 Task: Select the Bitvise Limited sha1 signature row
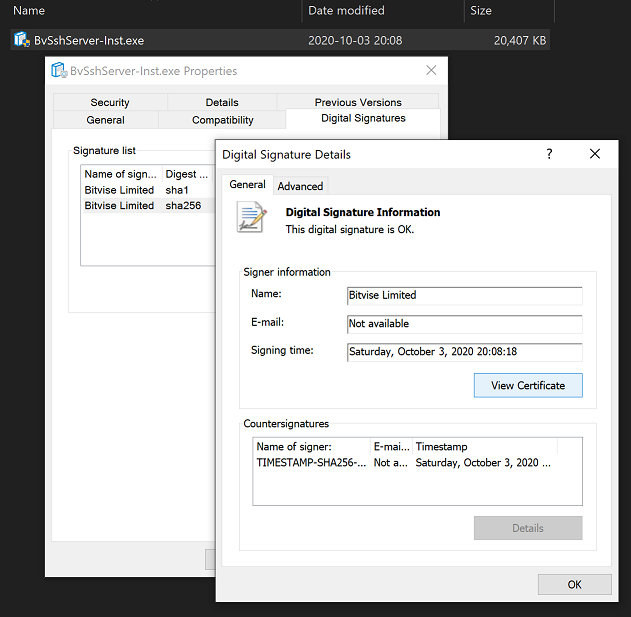[x=148, y=190]
